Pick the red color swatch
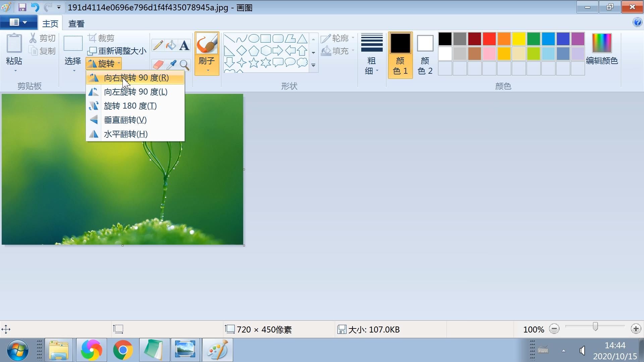Viewport: 644px width, 362px height. point(489,39)
